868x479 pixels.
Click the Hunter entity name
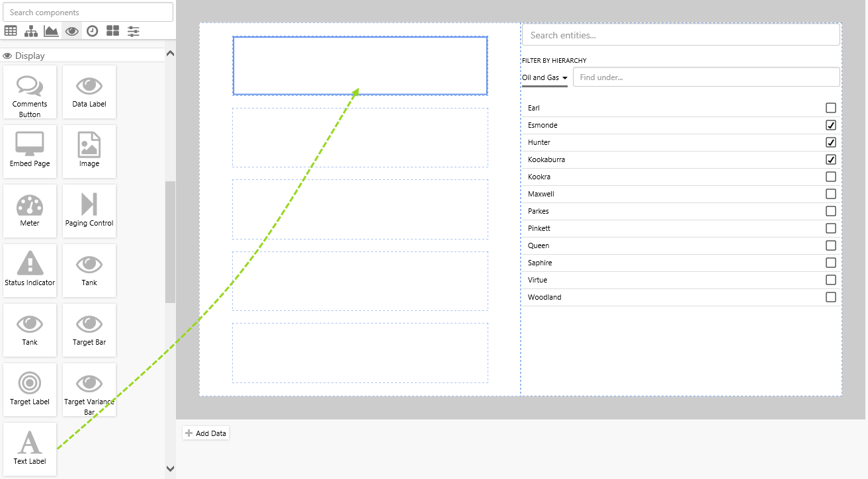(x=539, y=142)
